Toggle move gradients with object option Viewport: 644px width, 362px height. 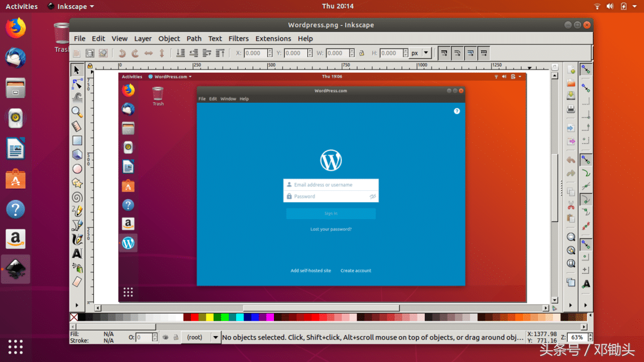coord(470,53)
